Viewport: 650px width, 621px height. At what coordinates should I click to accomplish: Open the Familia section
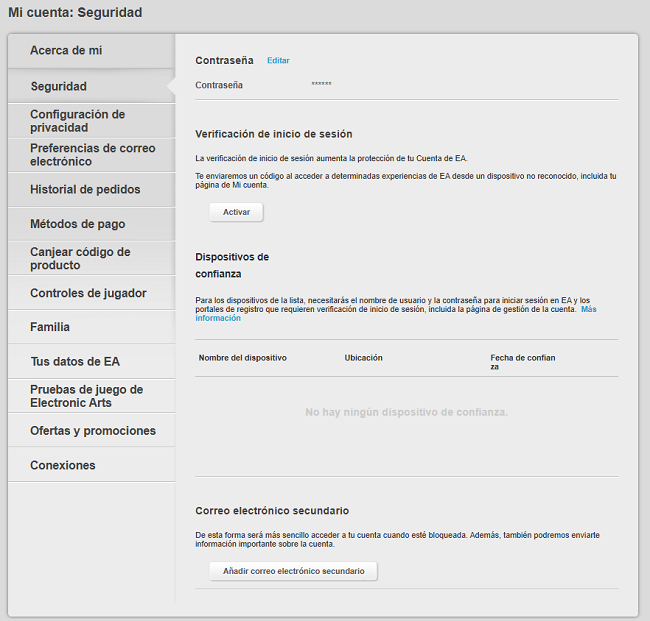[x=50, y=327]
